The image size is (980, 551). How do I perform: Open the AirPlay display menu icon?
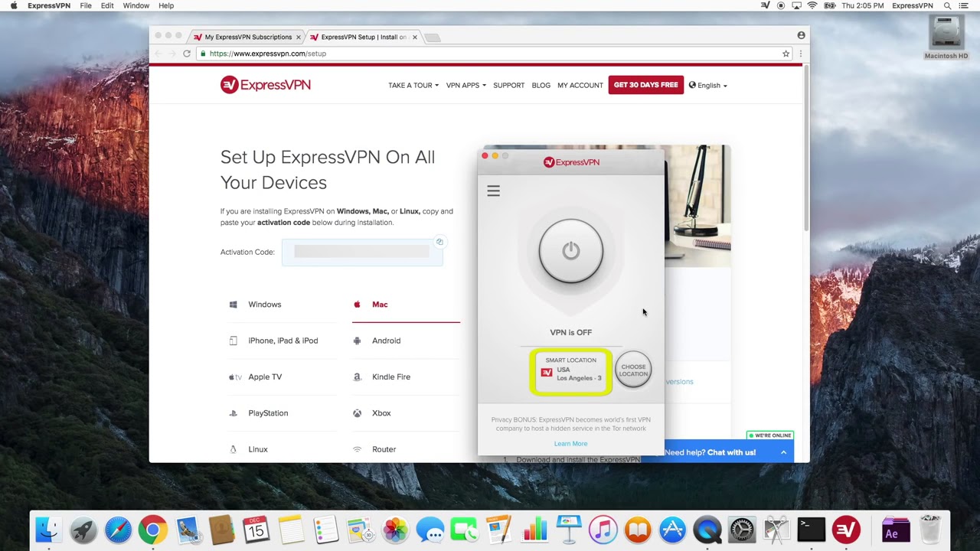pyautogui.click(x=797, y=5)
